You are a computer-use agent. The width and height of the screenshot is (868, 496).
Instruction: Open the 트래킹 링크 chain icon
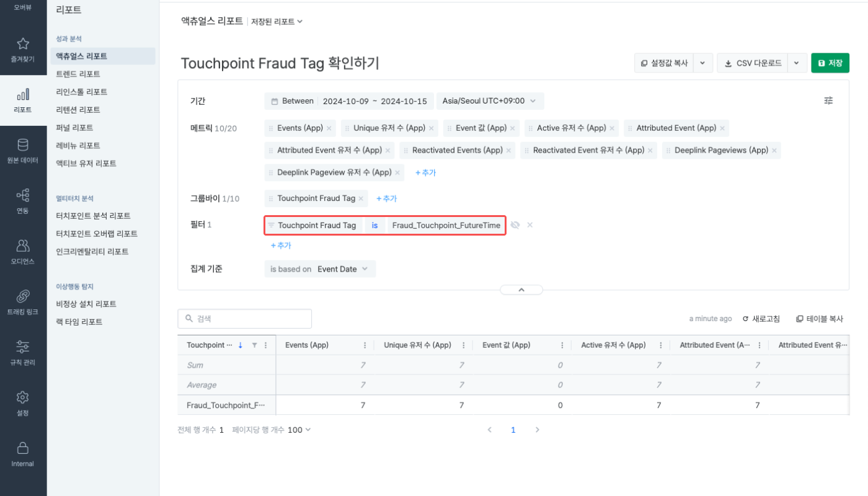(x=23, y=296)
